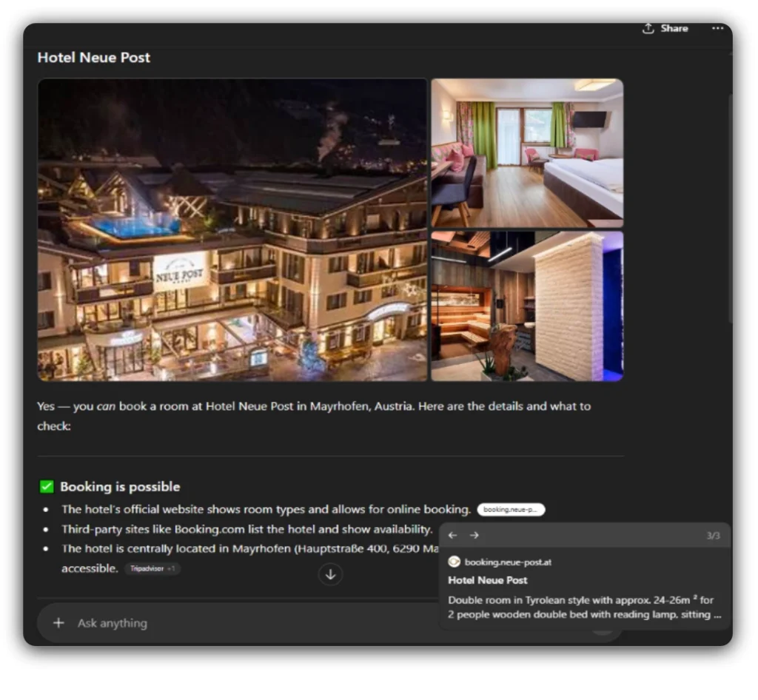Click the plus attach icon in message box

click(x=58, y=623)
